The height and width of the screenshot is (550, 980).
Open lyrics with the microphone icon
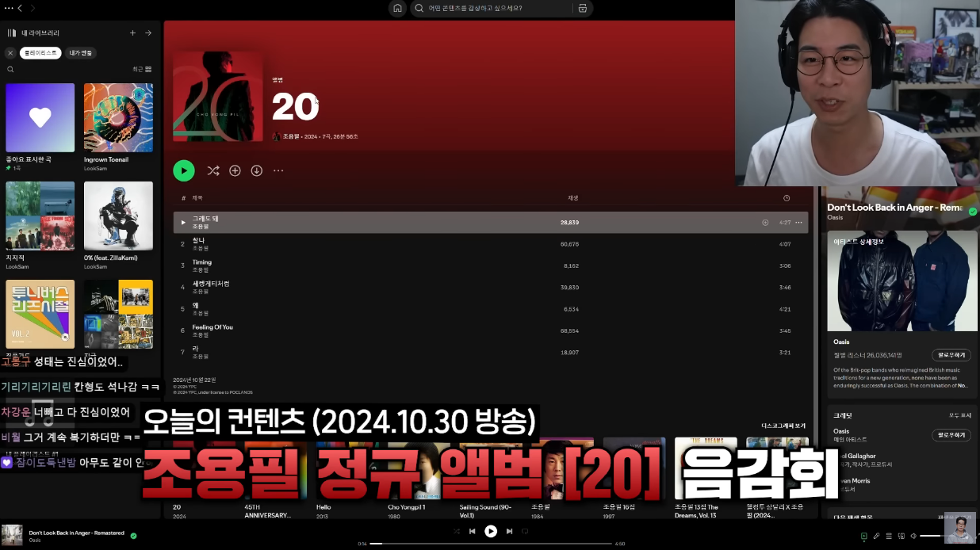[877, 537]
